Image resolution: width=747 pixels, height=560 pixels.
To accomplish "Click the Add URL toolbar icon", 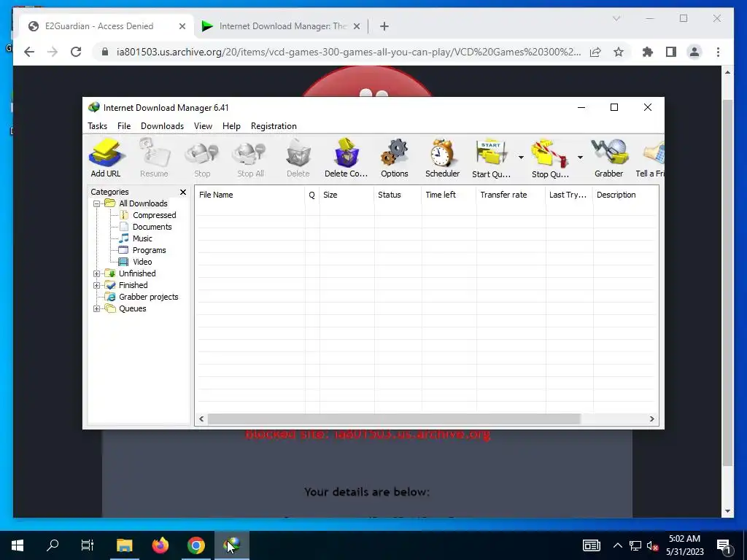I will 106,158.
